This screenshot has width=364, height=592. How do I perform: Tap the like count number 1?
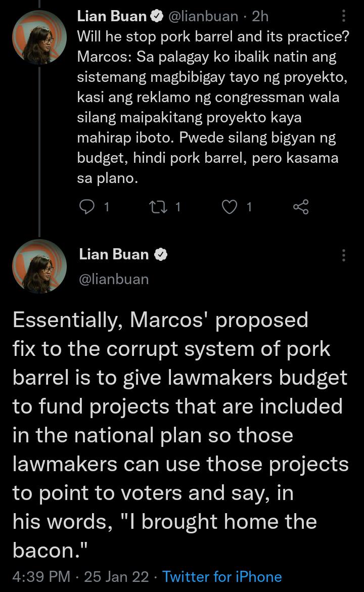pos(248,207)
